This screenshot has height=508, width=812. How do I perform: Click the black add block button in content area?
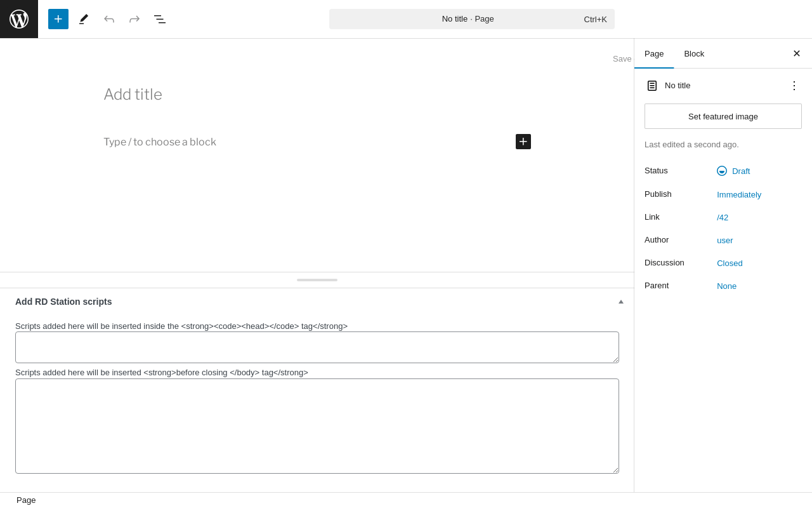click(x=523, y=142)
